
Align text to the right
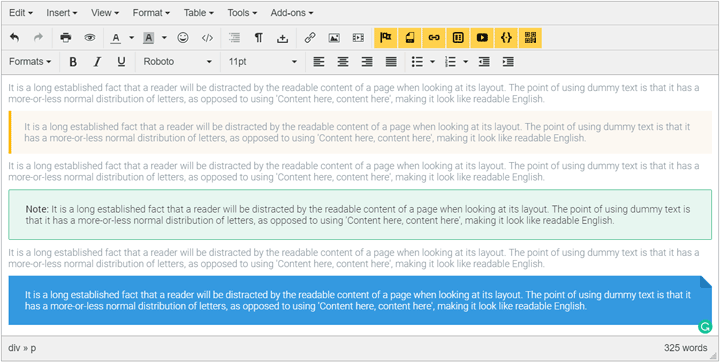367,62
